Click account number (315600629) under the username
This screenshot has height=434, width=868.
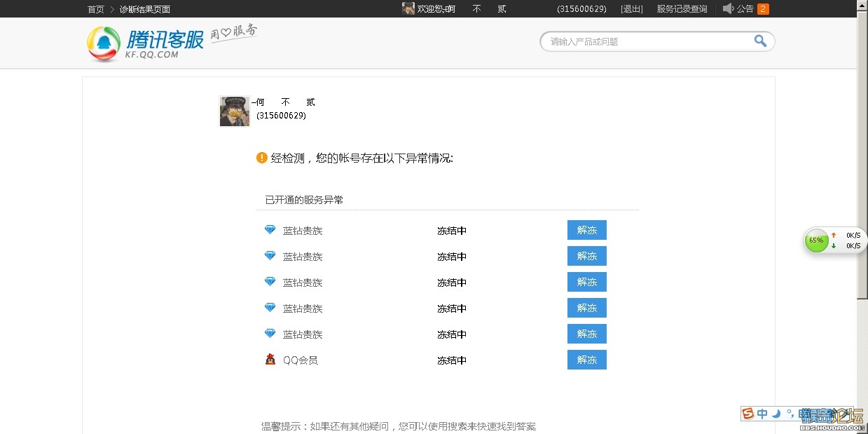point(281,115)
